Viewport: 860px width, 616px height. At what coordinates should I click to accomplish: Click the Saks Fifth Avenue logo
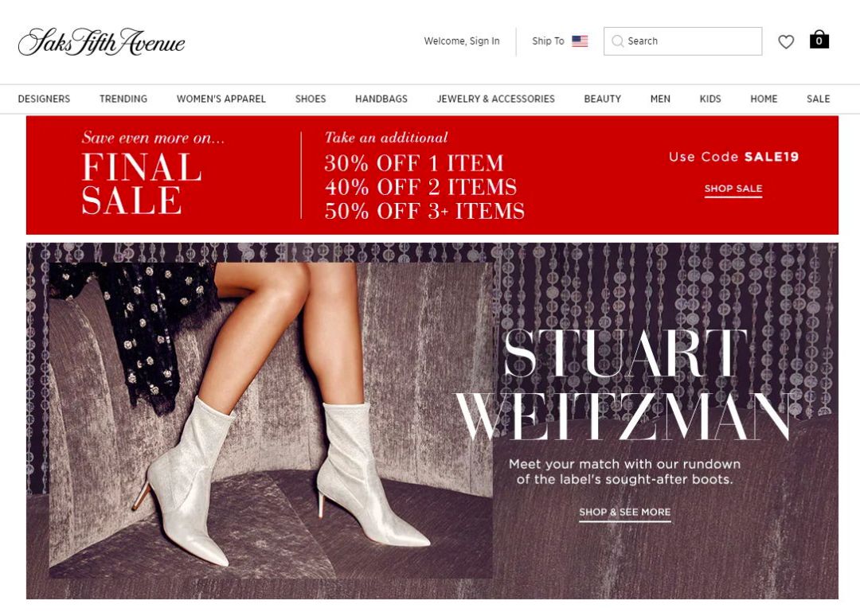click(x=101, y=42)
